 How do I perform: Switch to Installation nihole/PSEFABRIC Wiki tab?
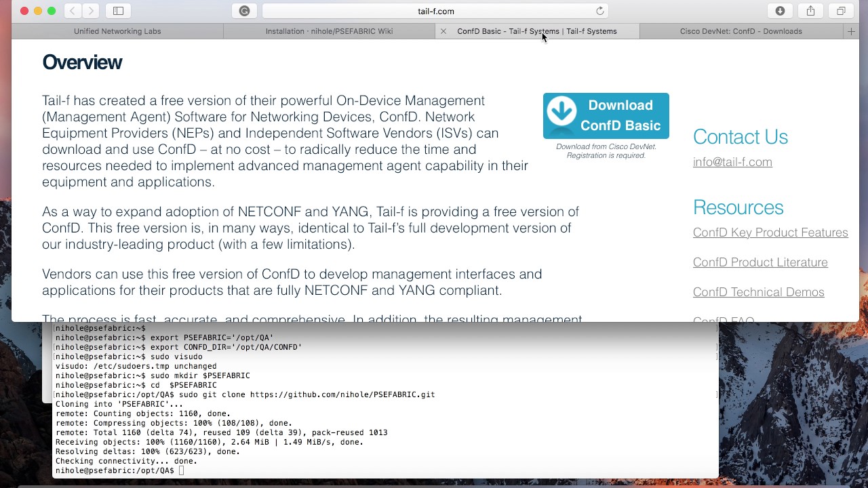[x=329, y=31]
